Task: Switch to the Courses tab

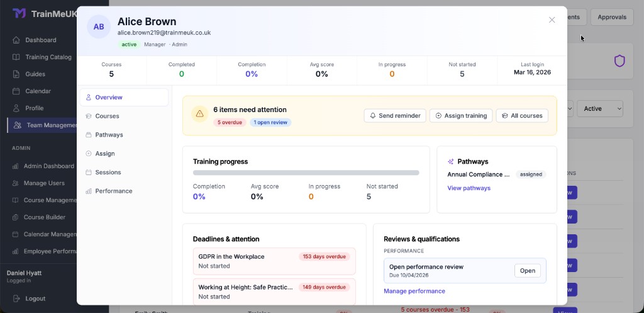Action: coord(124,116)
